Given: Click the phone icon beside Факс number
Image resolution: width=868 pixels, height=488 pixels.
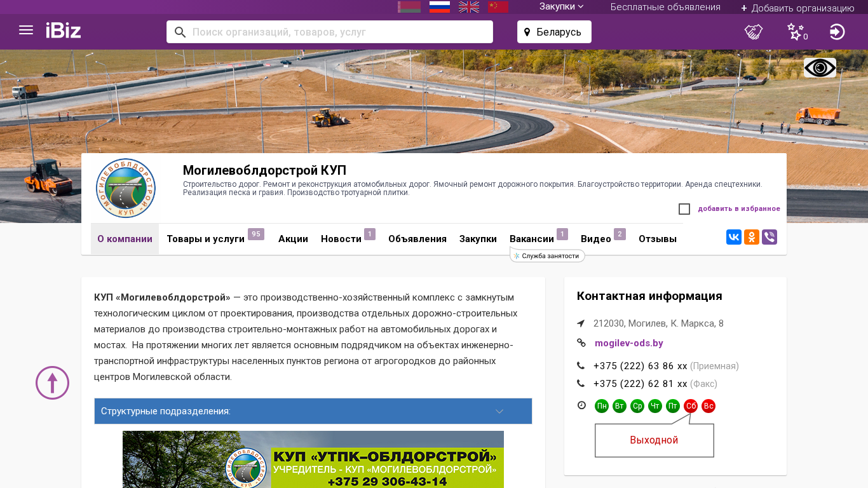Looking at the screenshot, I should [581, 384].
